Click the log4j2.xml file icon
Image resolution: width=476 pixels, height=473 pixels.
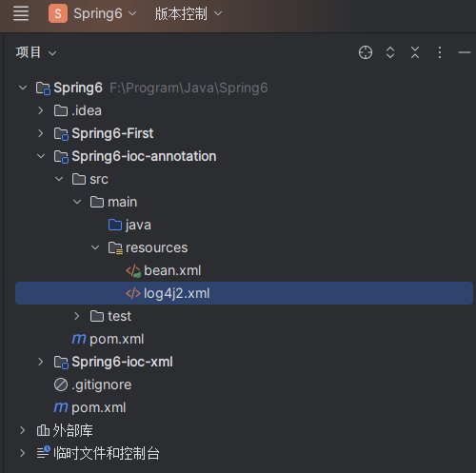[x=133, y=293]
